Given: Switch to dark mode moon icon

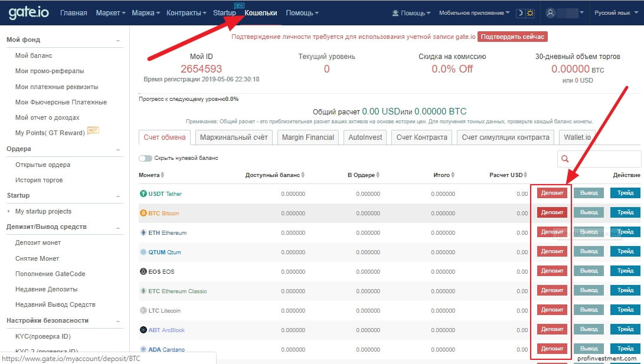Looking at the screenshot, I should 521,13.
